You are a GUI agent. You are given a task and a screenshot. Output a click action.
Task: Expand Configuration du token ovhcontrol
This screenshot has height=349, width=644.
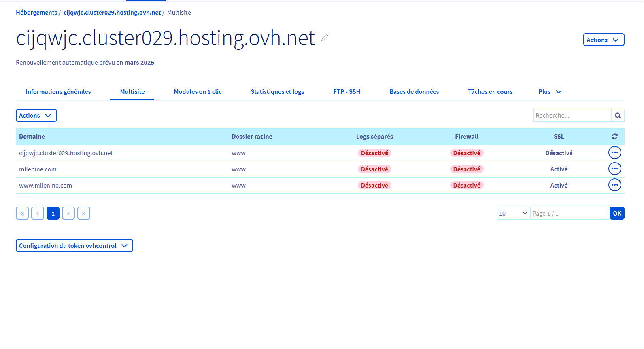click(x=74, y=246)
